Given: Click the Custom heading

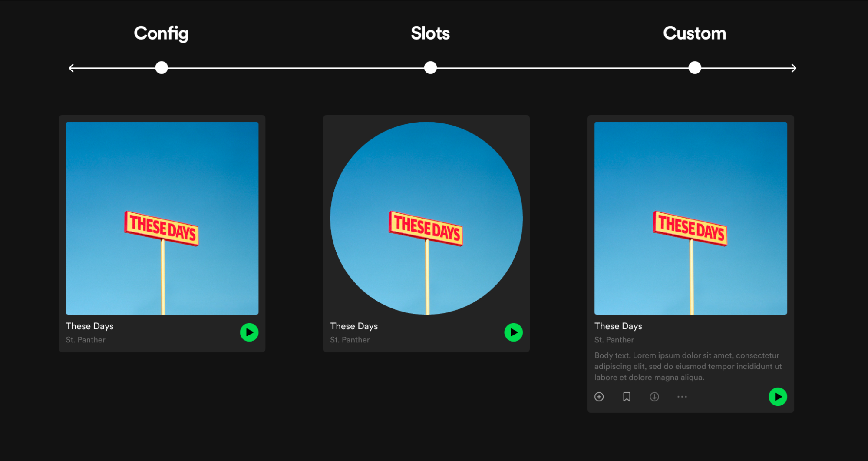Looking at the screenshot, I should [694, 33].
